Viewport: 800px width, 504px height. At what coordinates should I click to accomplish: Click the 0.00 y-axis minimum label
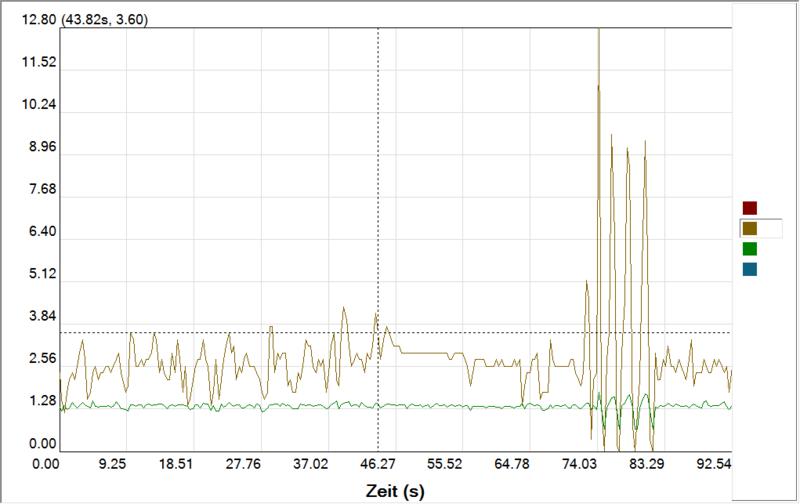[18, 443]
